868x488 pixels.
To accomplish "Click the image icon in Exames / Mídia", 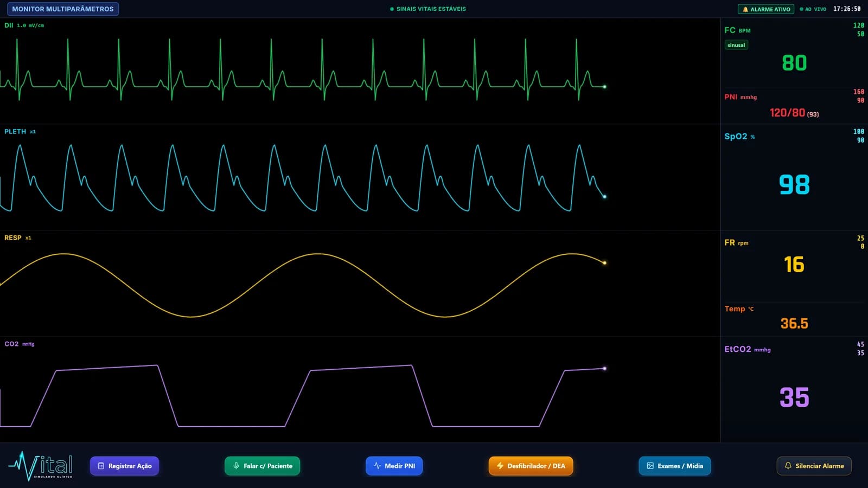I will coord(650,466).
